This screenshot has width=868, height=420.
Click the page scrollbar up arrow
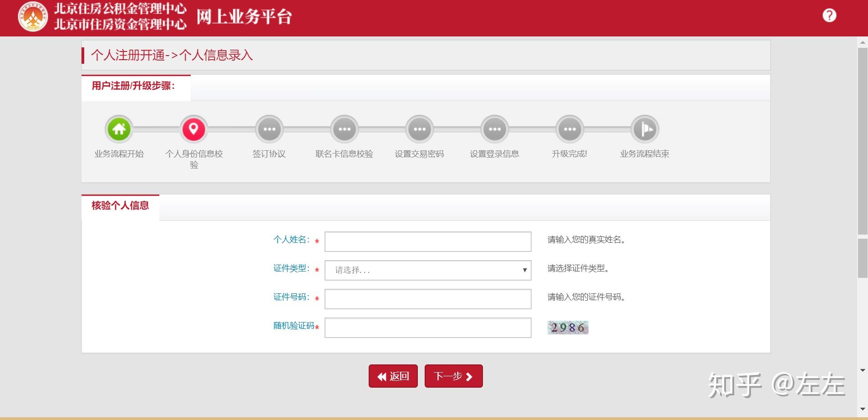point(863,43)
